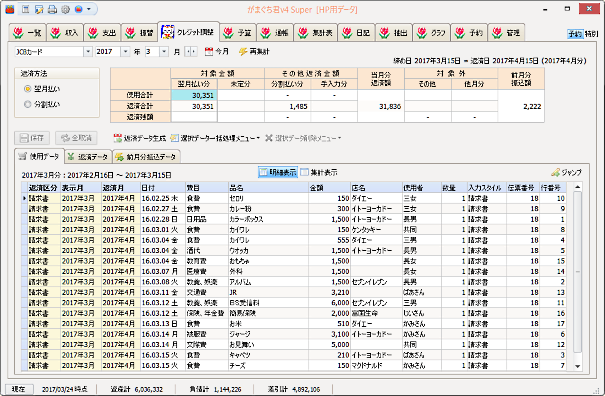This screenshot has width=605, height=396.
Task: Click the table scrollbar down arrow
Action: pyautogui.click(x=577, y=366)
